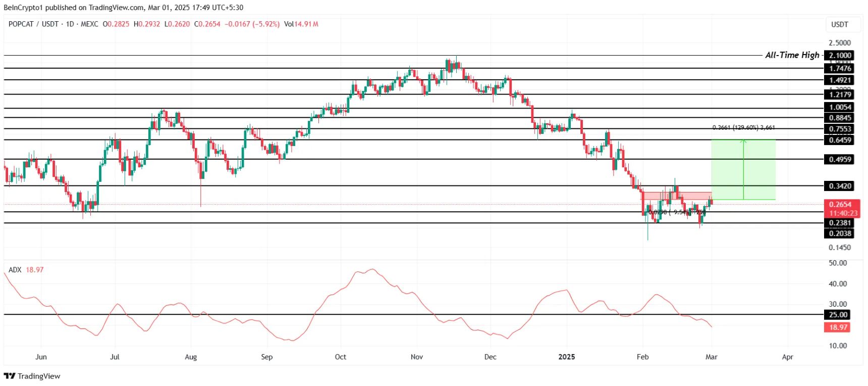Screen dimensions: 868x386
Task: Click the Mar label on the time axis
Action: tap(711, 357)
